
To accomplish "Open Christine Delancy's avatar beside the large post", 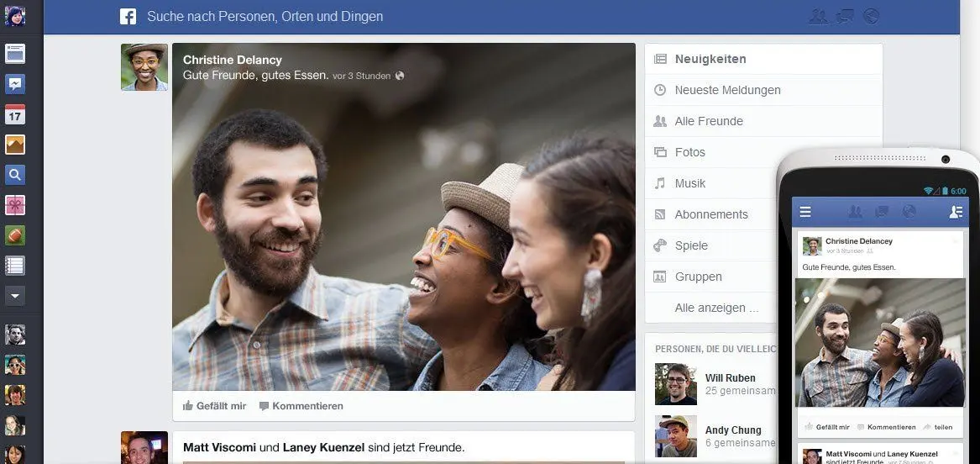I will pos(144,67).
